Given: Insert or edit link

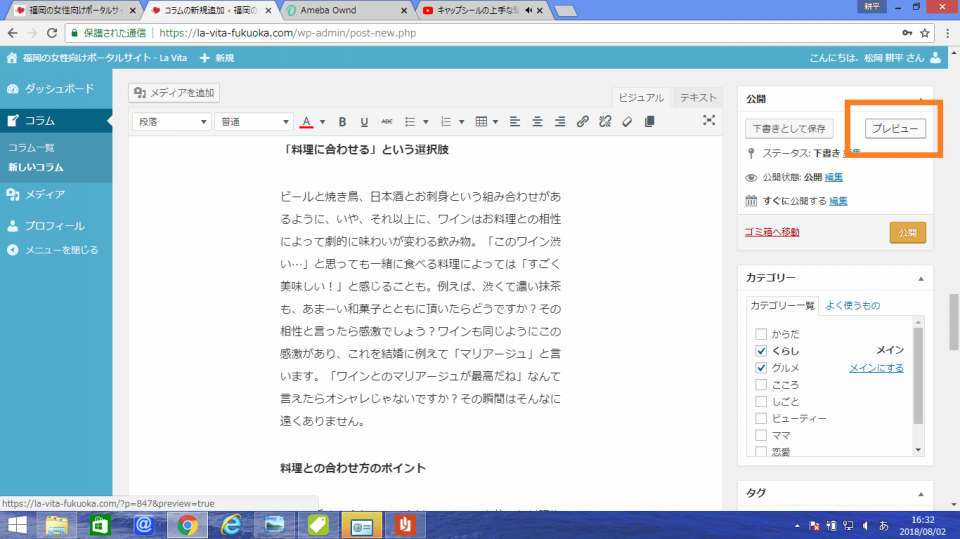Looking at the screenshot, I should 582,121.
